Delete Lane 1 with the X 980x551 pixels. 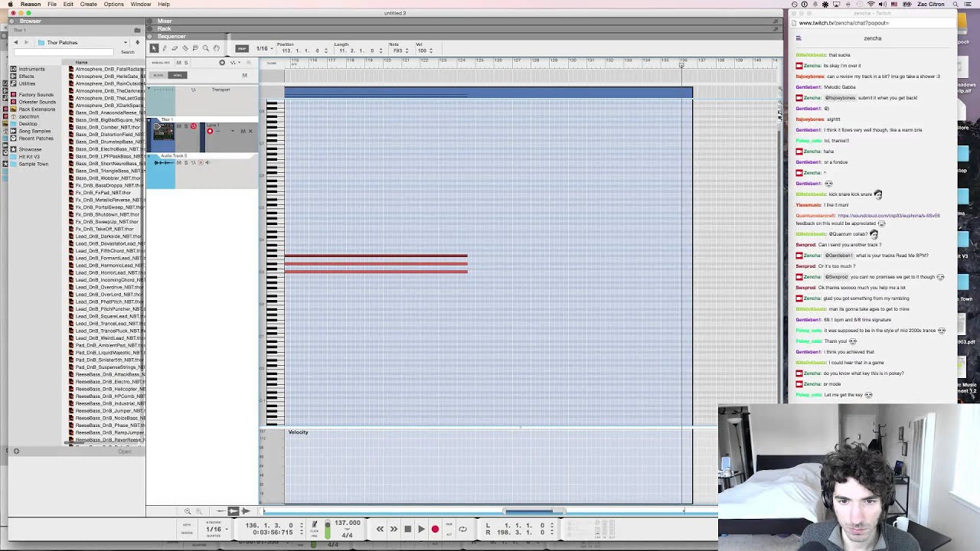click(250, 131)
